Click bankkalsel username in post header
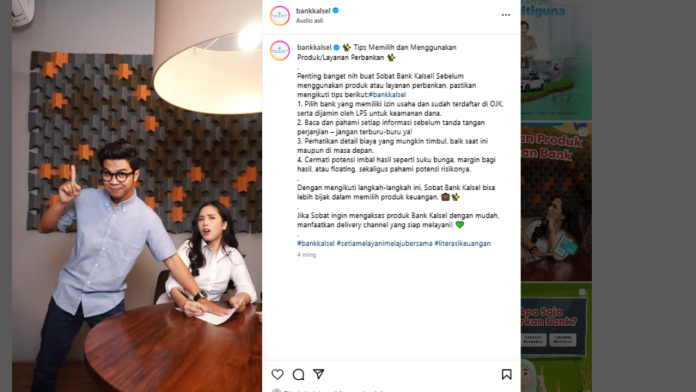This screenshot has width=696, height=392. point(313,11)
